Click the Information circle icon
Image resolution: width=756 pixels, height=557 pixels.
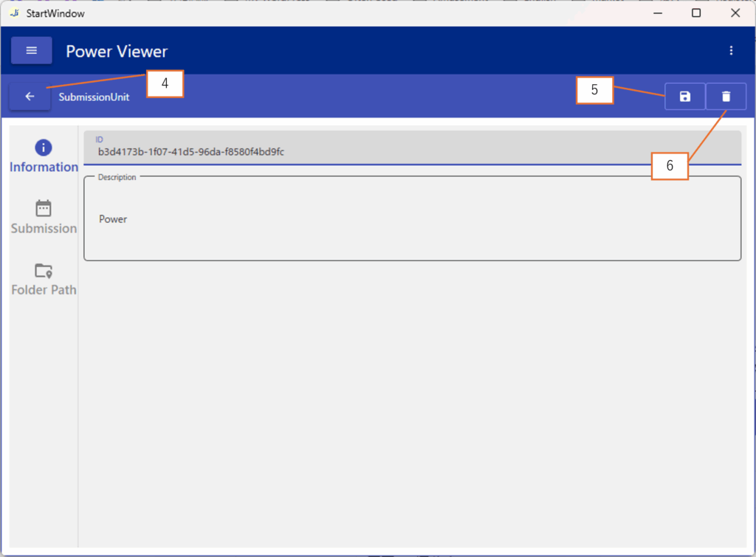click(x=44, y=148)
